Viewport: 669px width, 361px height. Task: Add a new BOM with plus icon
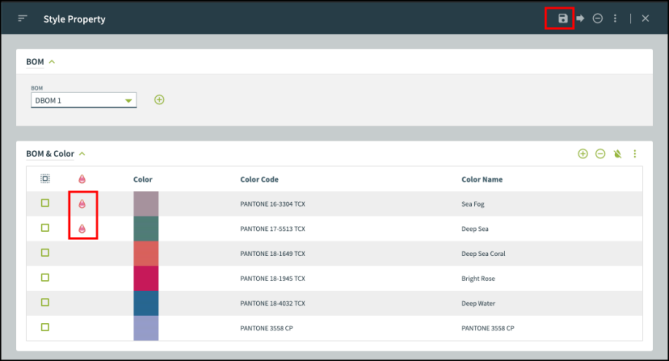[x=159, y=99]
